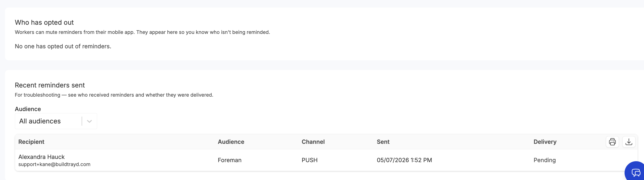Click the No one has opted out message
Image resolution: width=644 pixels, height=180 pixels.
pyautogui.click(x=63, y=46)
